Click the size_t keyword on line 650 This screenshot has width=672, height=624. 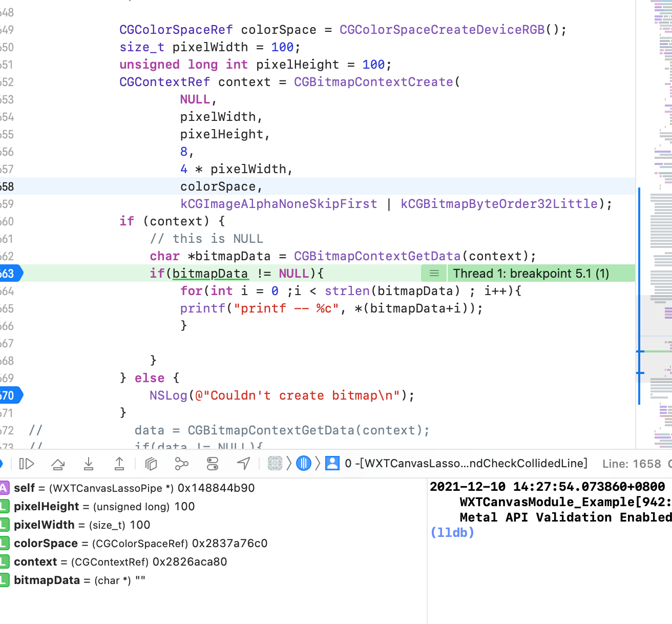142,47
